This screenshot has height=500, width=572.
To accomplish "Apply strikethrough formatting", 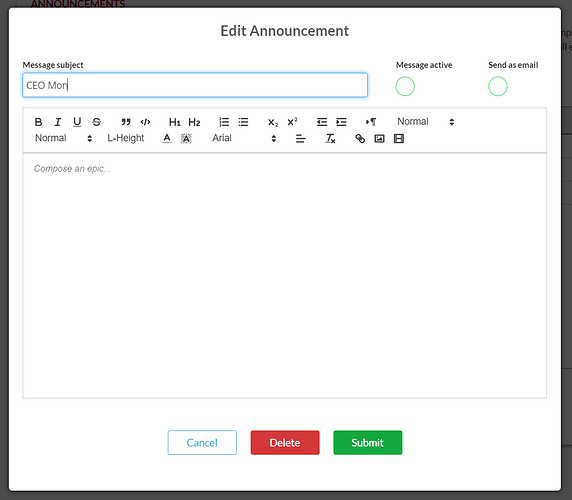I will pyautogui.click(x=96, y=122).
